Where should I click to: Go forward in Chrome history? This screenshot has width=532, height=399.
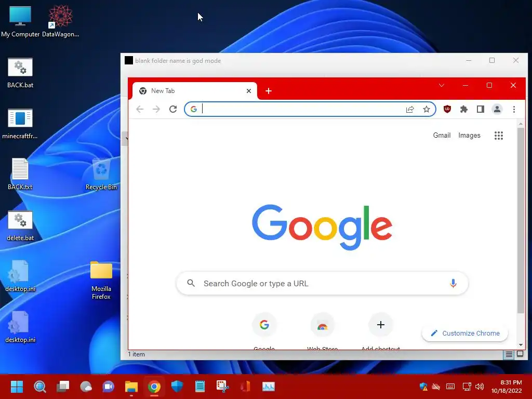coord(156,109)
